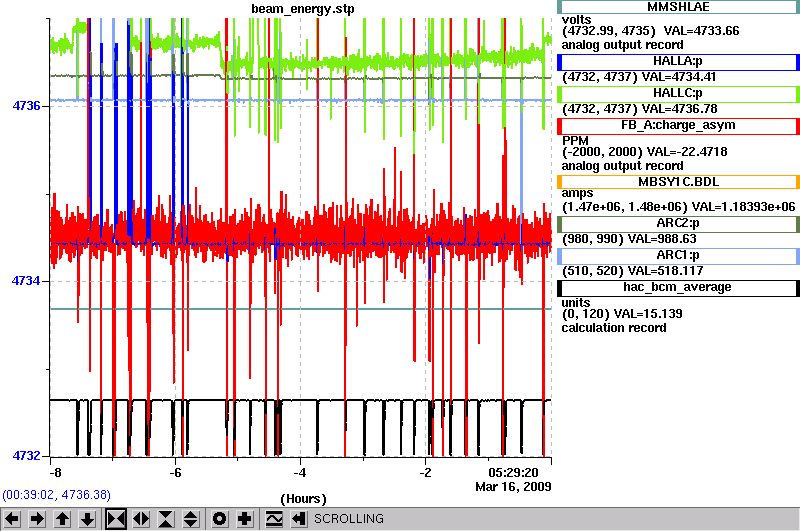
Task: Click the charge_asym VAL=-22.4718 value text
Action: click(687, 151)
